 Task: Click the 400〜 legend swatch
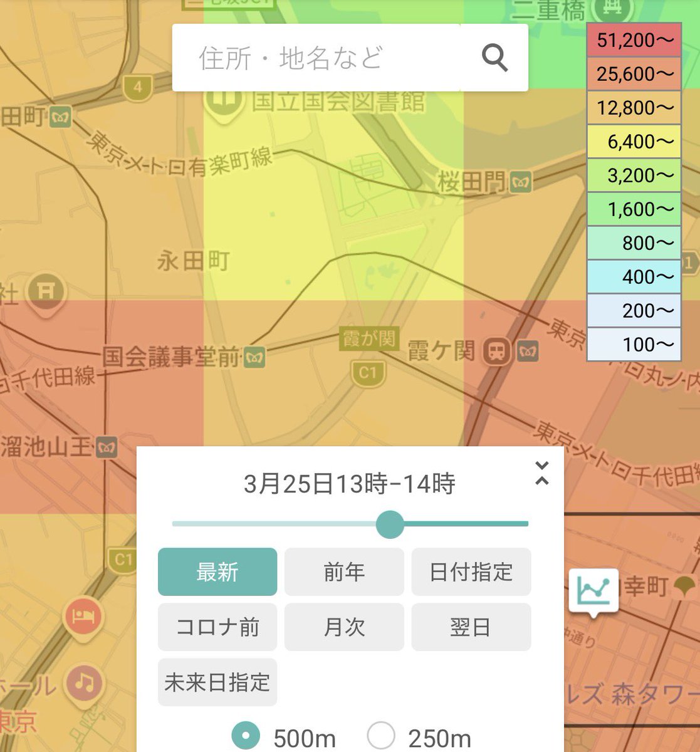click(634, 277)
